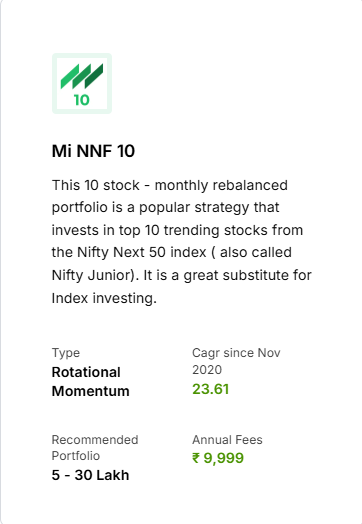
Task: Open the Mi NNF 10 title
Action: [x=93, y=151]
